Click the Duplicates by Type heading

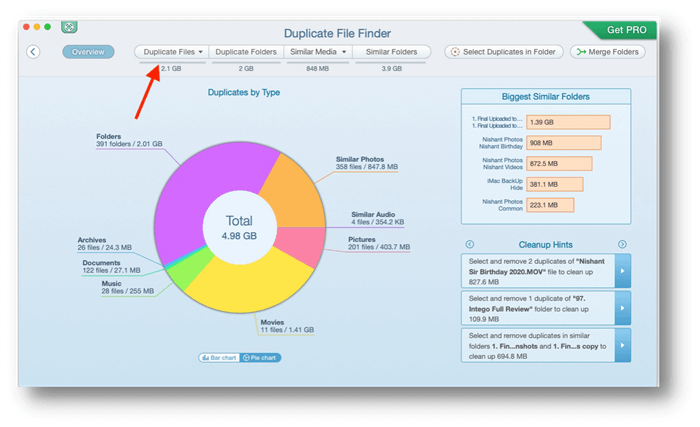pos(244,92)
